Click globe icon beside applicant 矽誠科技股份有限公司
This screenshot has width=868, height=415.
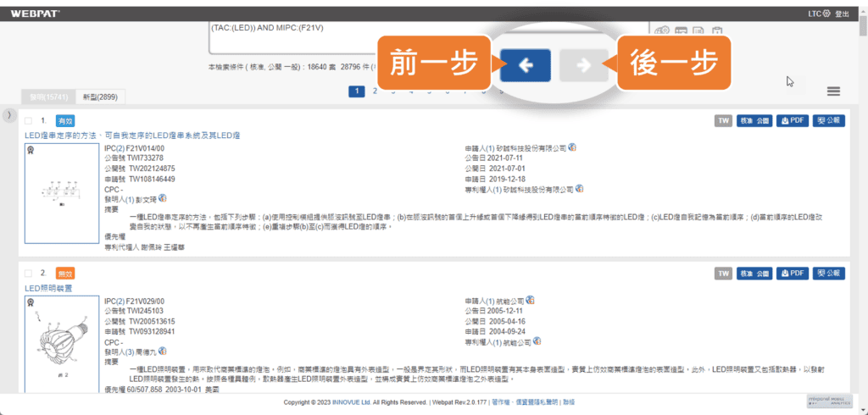pos(573,147)
